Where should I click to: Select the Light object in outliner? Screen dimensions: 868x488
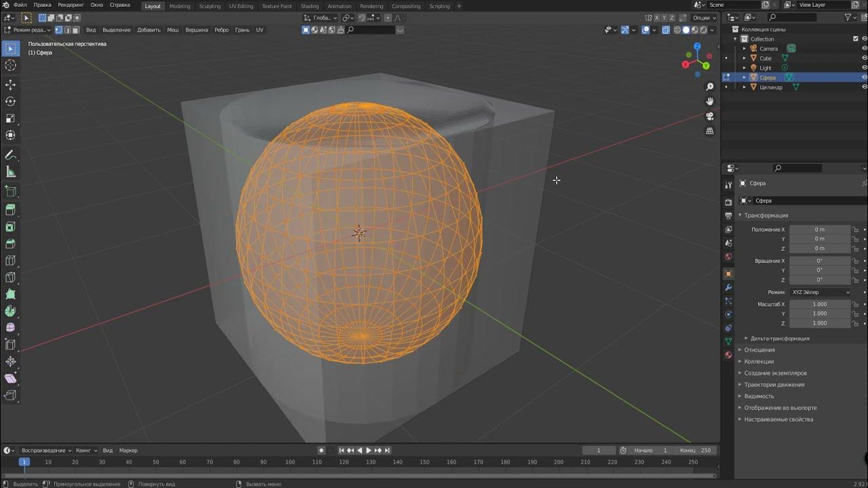pos(766,68)
